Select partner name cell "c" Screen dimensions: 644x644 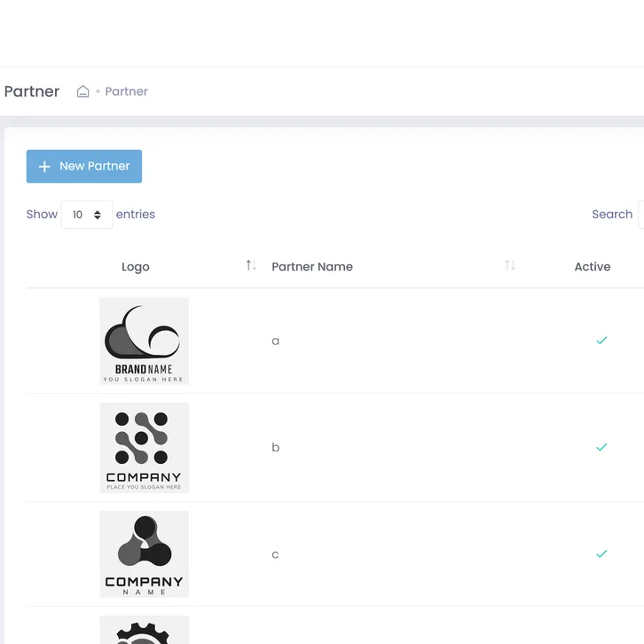275,554
